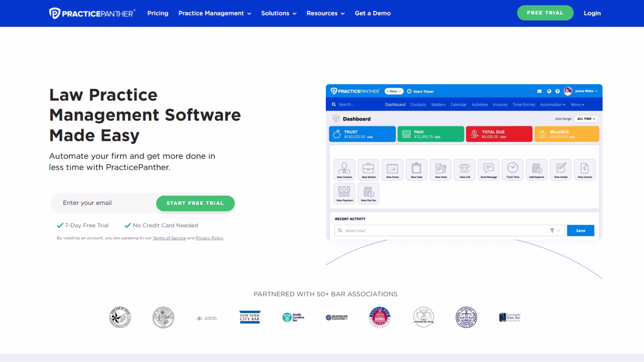Click the New Event calendar icon

[392, 169]
